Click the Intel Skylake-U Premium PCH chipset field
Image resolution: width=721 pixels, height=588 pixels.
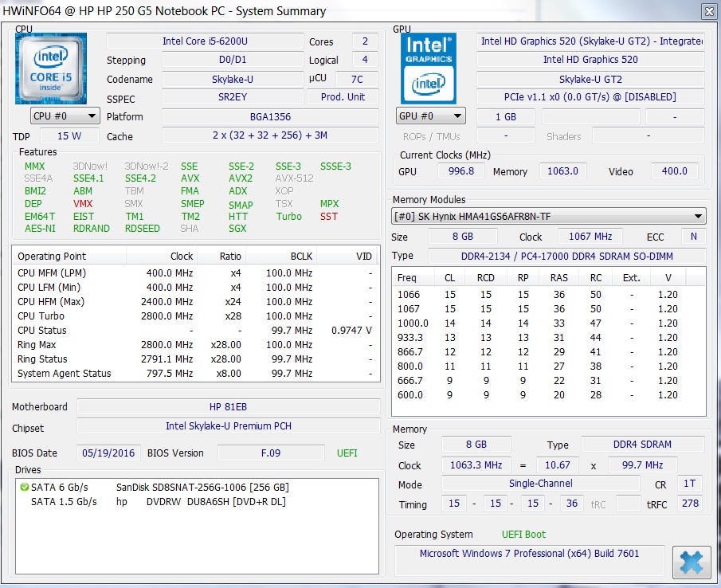tap(229, 426)
